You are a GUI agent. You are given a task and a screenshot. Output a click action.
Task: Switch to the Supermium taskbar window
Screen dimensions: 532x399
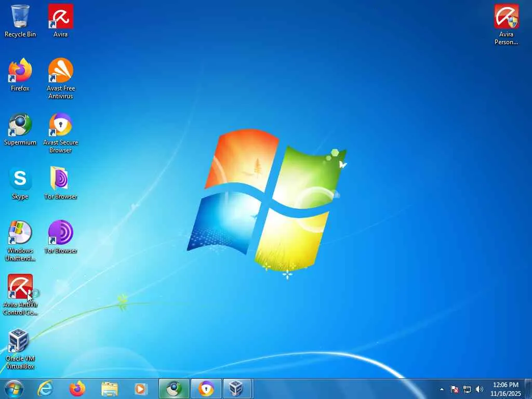(x=174, y=389)
